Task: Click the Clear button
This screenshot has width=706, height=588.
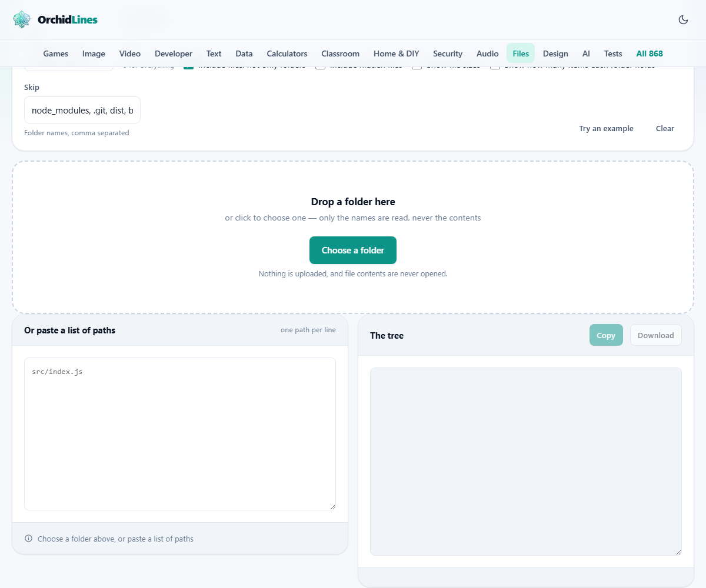Action: click(665, 128)
